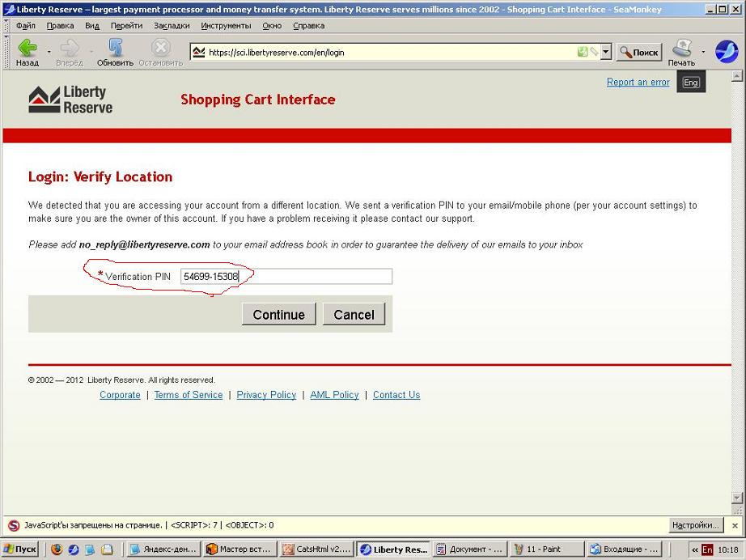
Task: Click the Shopping Cart Interface heading
Action: (258, 100)
